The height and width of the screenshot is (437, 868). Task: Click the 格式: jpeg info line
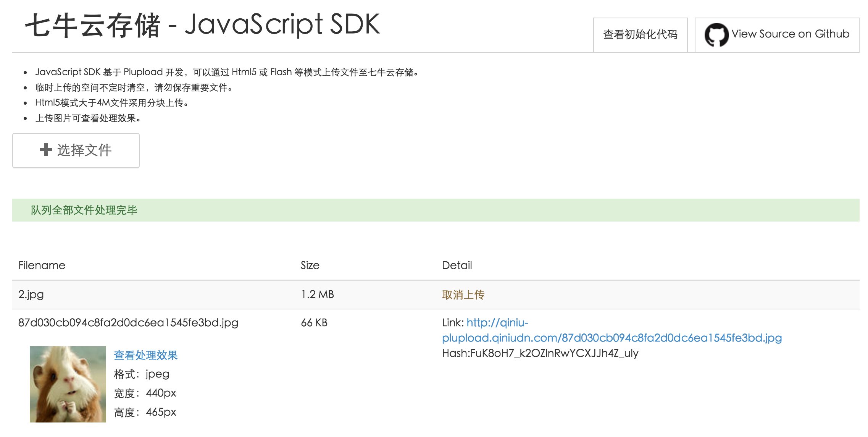[142, 374]
